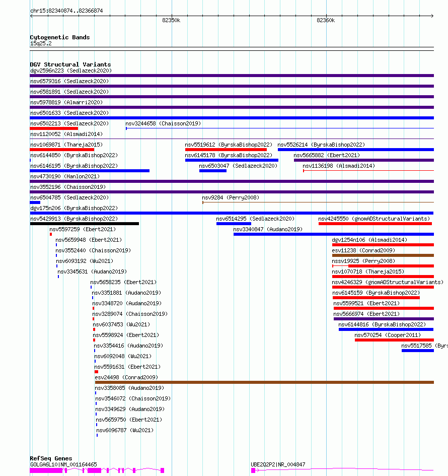Select the Cytogenetic Bands track title
Image resolution: width=448 pixels, height=476 pixels.
pyautogui.click(x=60, y=37)
